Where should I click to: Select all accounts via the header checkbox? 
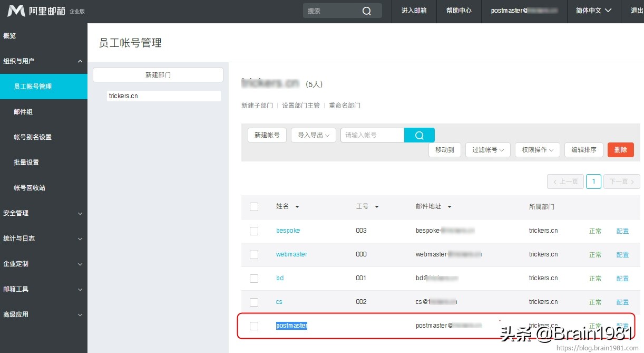(x=254, y=207)
